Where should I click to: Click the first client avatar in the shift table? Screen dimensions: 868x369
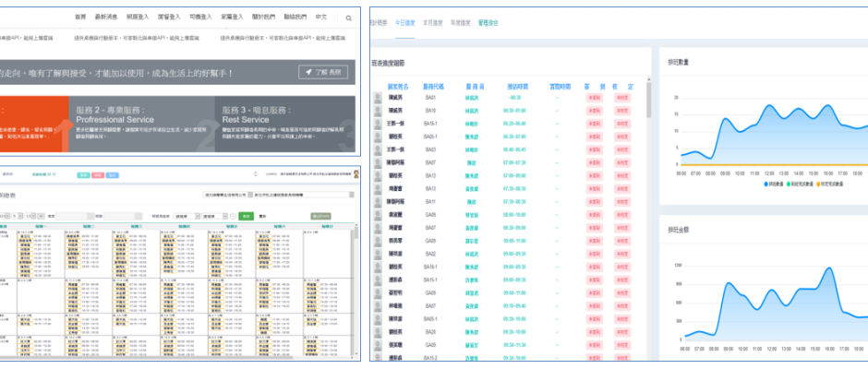point(378,97)
